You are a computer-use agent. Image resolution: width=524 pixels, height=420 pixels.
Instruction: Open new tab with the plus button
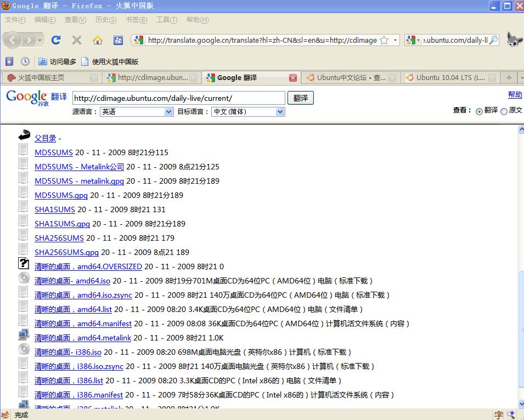509,78
